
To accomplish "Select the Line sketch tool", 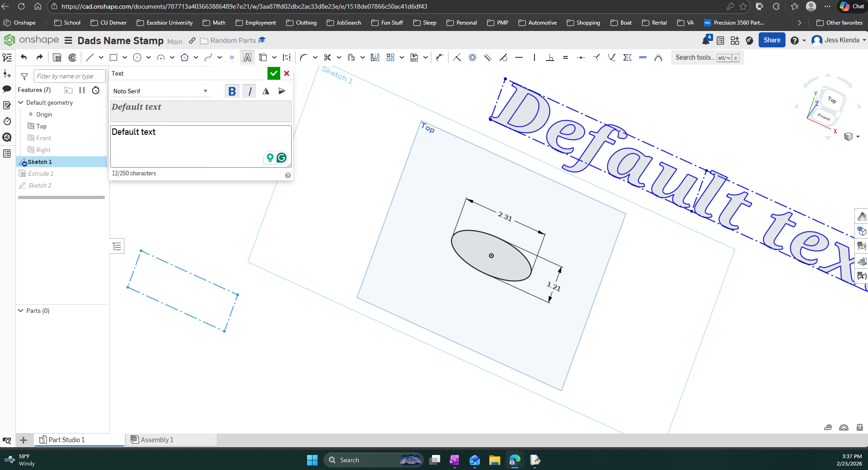I will (90, 57).
